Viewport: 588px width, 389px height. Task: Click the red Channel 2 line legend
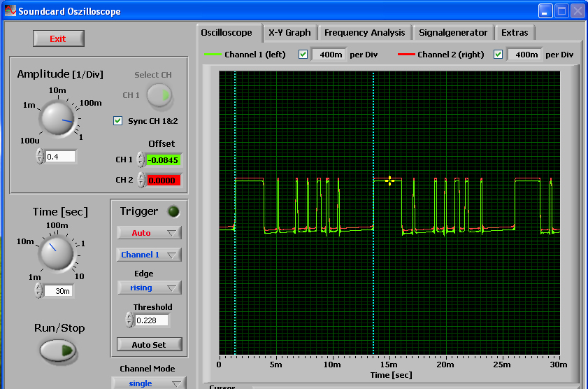click(406, 55)
